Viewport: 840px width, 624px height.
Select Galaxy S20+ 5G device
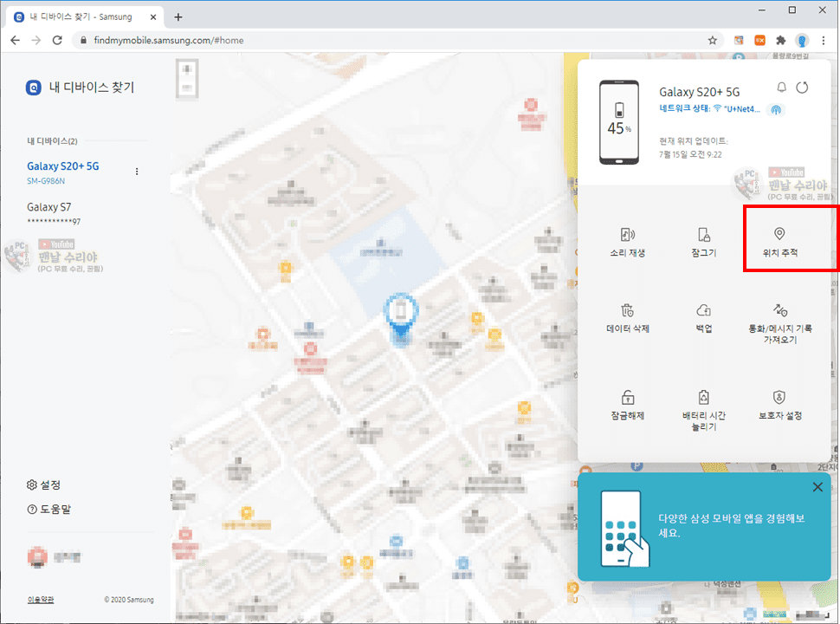63,172
